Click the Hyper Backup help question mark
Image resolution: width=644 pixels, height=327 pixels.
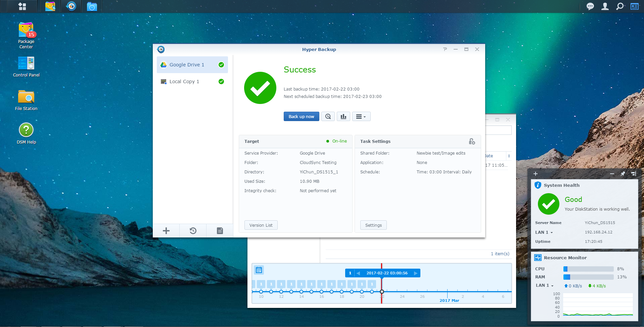tap(445, 49)
